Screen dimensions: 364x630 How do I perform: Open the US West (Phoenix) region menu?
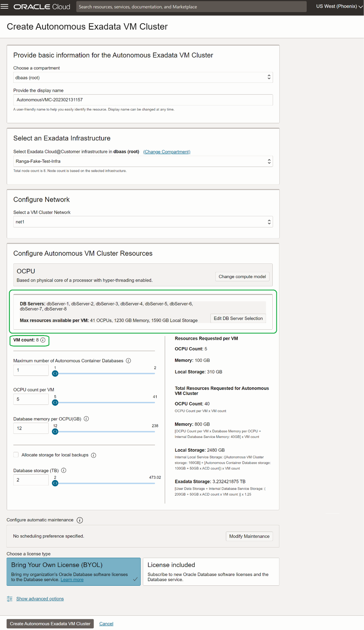(339, 6)
